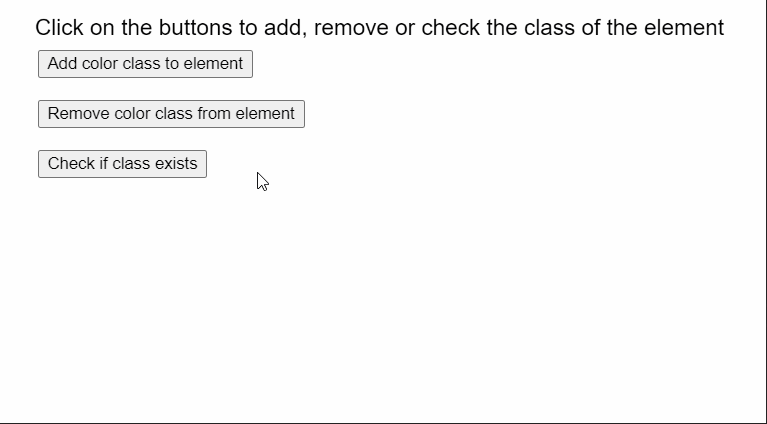Click the word 'Click' in the heading
This screenshot has height=424, width=767.
point(59,27)
